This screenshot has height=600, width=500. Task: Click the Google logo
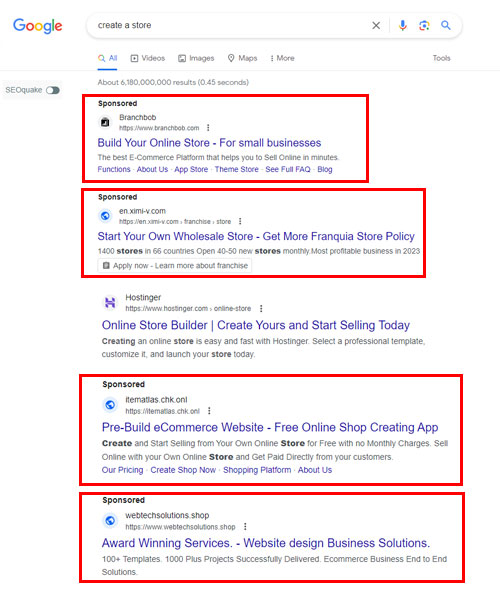(37, 26)
